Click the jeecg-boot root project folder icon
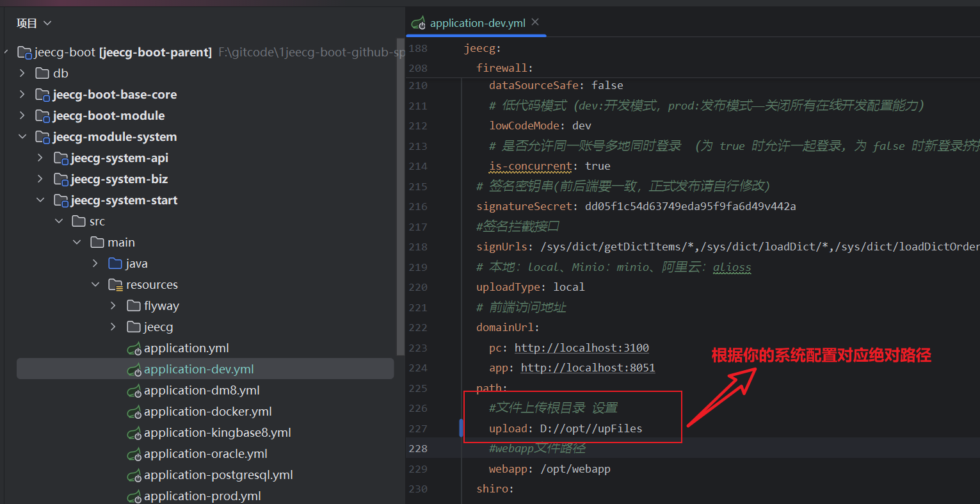The height and width of the screenshot is (504, 980). tap(24, 53)
